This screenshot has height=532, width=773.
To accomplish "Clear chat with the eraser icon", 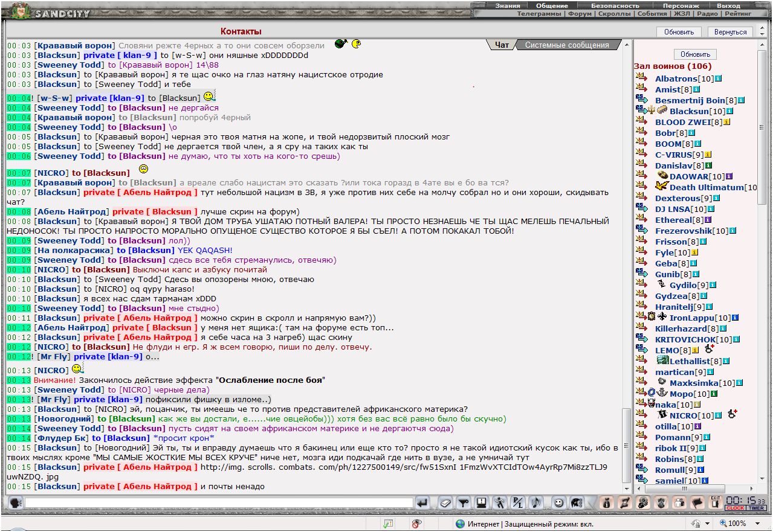I will [445, 502].
